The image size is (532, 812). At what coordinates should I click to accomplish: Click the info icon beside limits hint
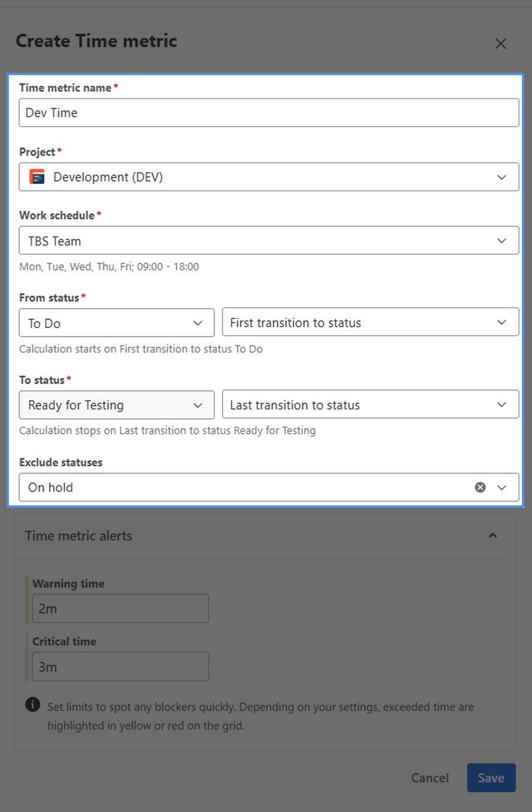tap(33, 704)
